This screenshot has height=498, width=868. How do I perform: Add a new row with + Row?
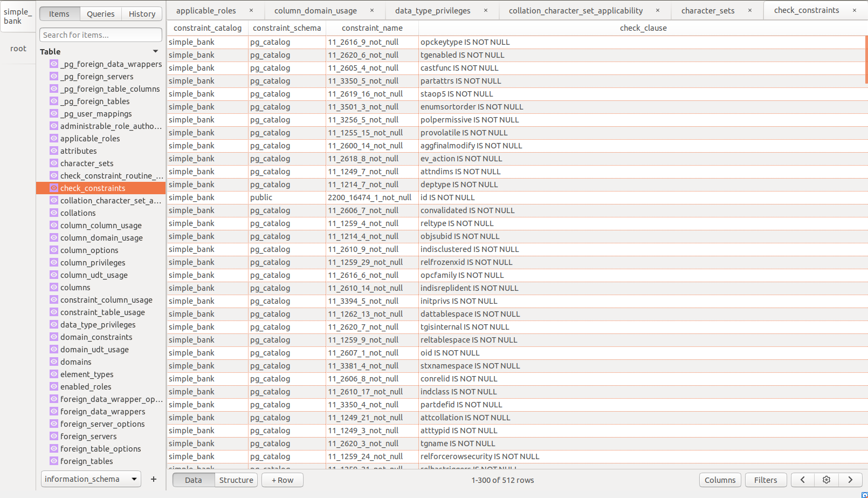282,480
